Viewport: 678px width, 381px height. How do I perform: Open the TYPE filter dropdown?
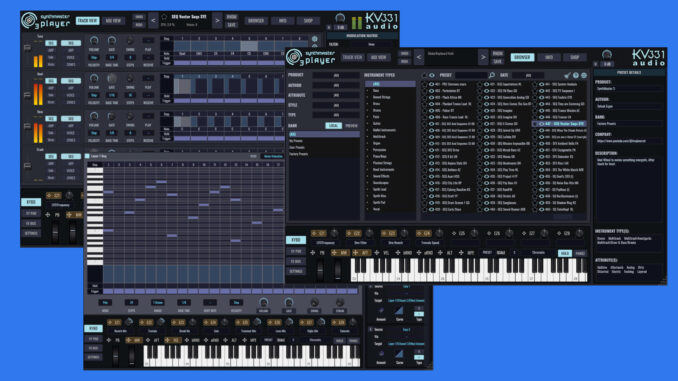[x=336, y=115]
